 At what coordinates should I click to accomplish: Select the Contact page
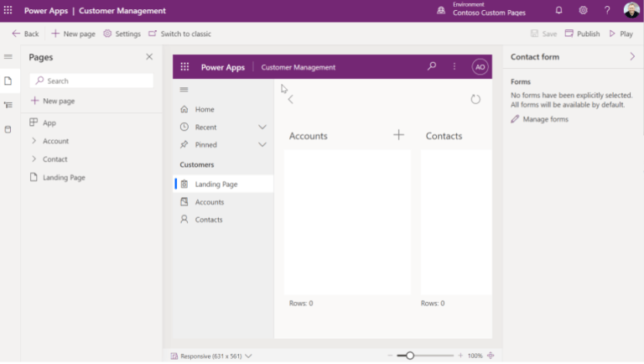coord(55,159)
